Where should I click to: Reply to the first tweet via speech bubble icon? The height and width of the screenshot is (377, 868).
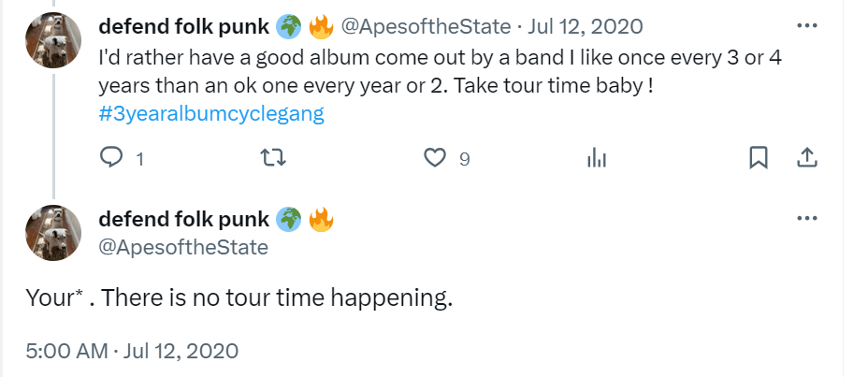(111, 157)
